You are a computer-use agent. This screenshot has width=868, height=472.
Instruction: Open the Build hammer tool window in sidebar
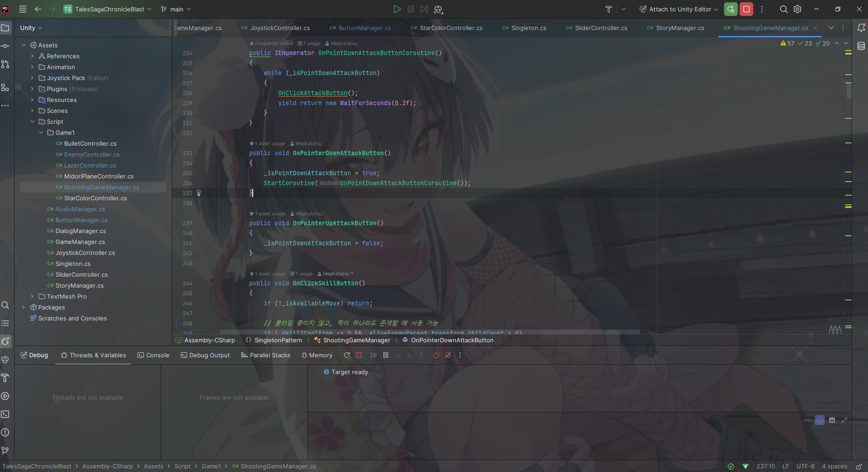pos(5,378)
